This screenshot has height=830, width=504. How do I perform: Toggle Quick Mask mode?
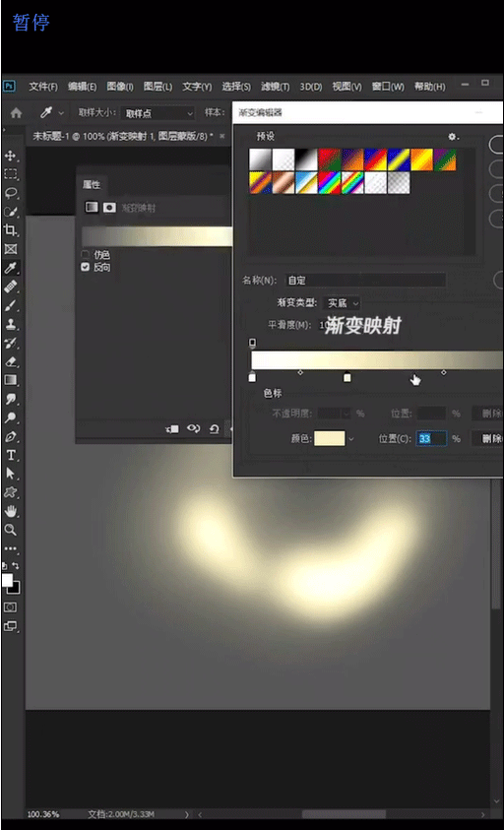(10, 607)
